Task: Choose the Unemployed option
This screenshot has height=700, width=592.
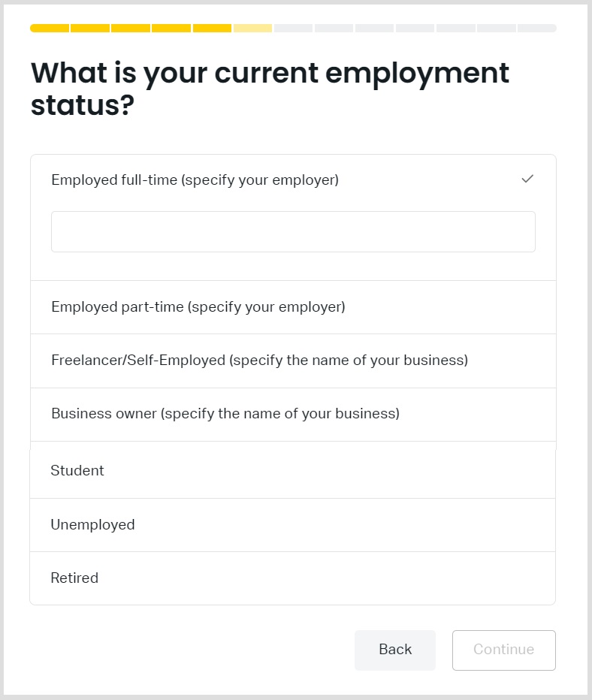Action: (92, 525)
